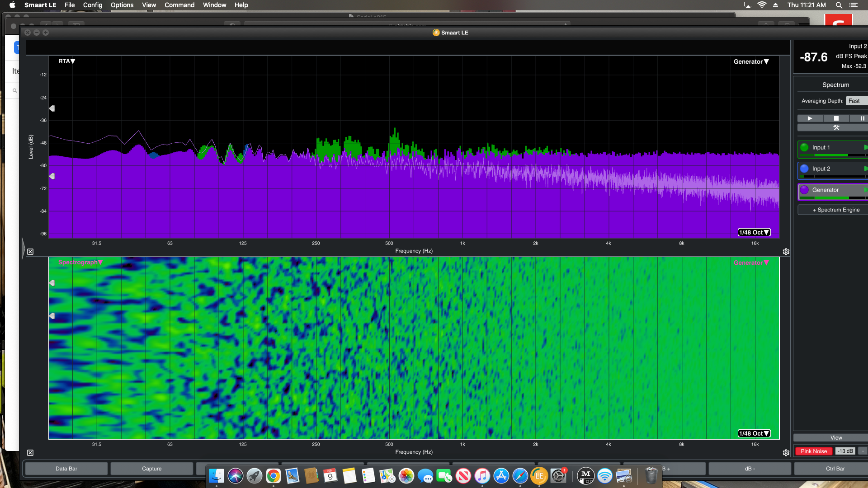Open Maps from the Dock
The image size is (868, 488).
coord(387,476)
